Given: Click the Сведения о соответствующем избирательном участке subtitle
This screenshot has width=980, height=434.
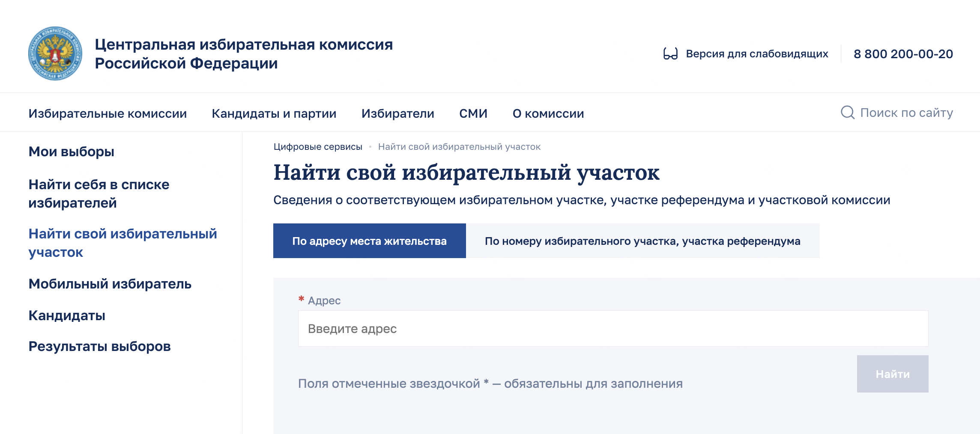Looking at the screenshot, I should [582, 200].
